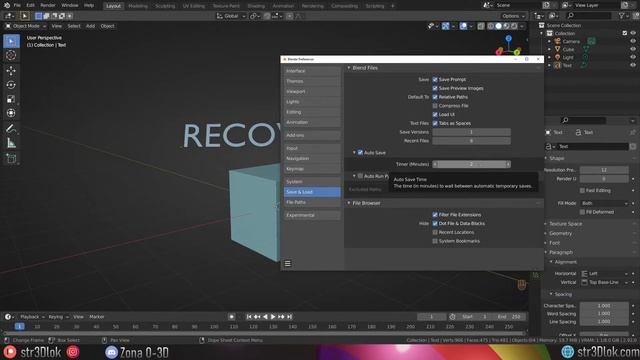Jump to the timeline start frame

click(x=249, y=317)
